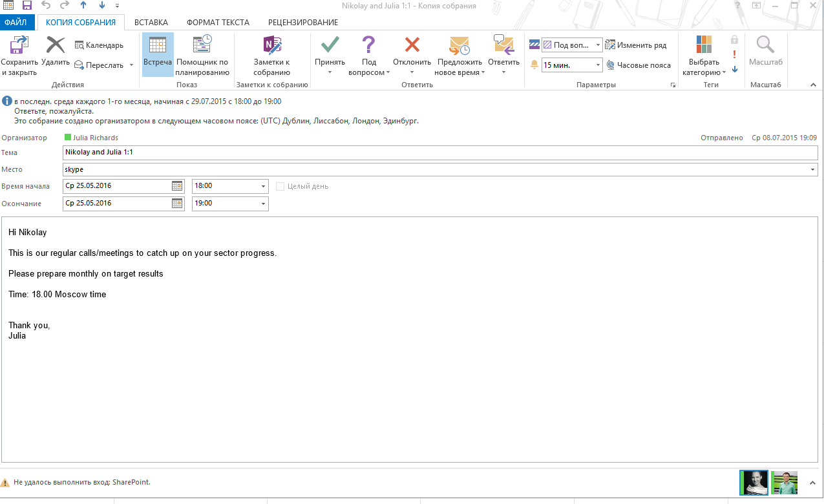
Task: Click the calendar app icon in title bar
Action: pos(8,6)
